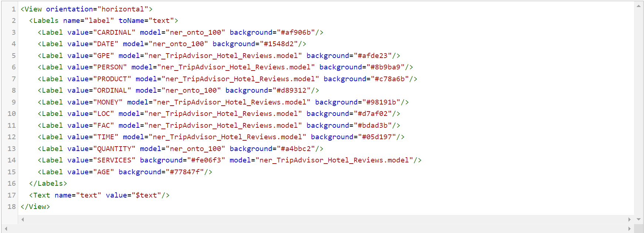This screenshot has height=233, width=644.
Task: Click the closing "</View>" tag
Action: 35,207
